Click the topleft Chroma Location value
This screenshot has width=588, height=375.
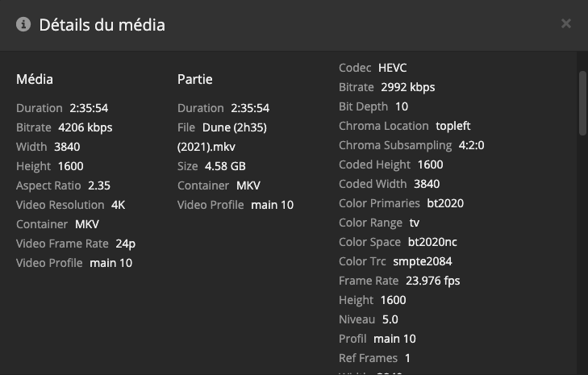click(452, 126)
